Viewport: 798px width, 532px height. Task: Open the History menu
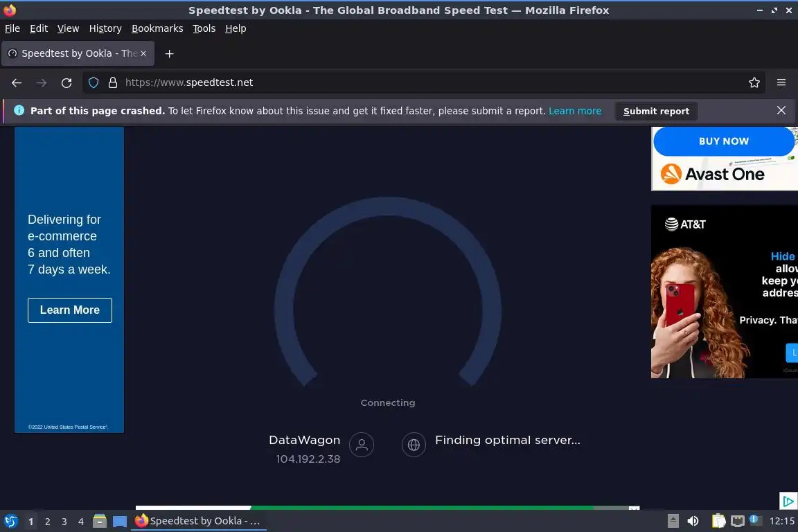(105, 28)
